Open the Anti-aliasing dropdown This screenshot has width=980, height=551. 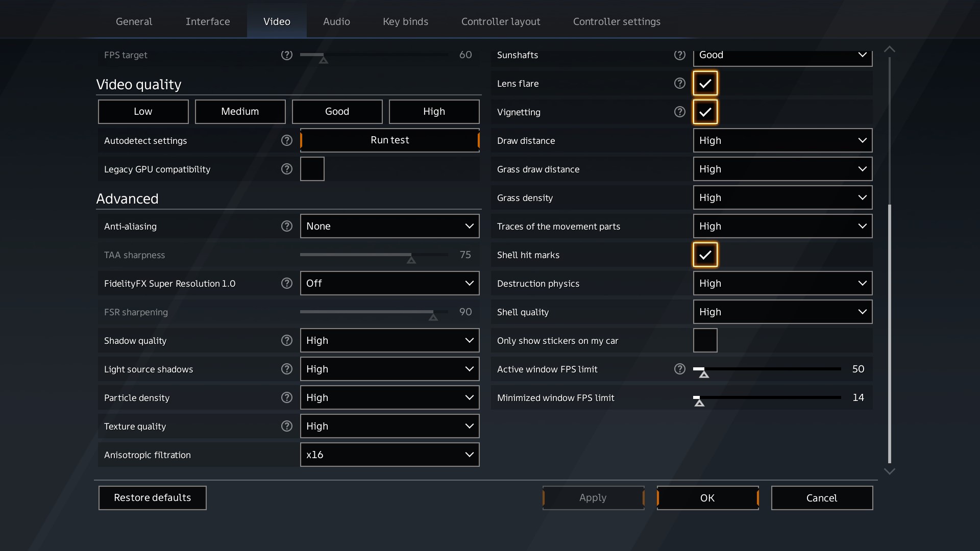[390, 226]
